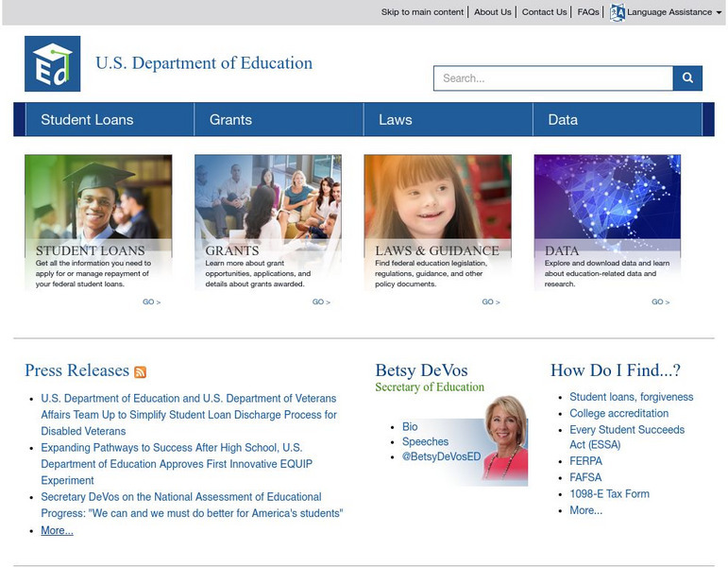Open the Grants navigation tab

[x=279, y=119]
